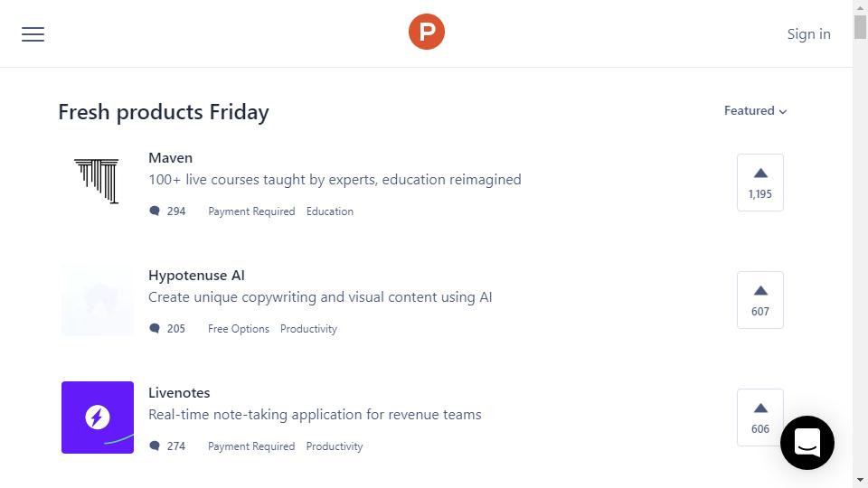Upvote Hypotenuse AI
Image resolution: width=868 pixels, height=488 pixels.
[x=760, y=300]
